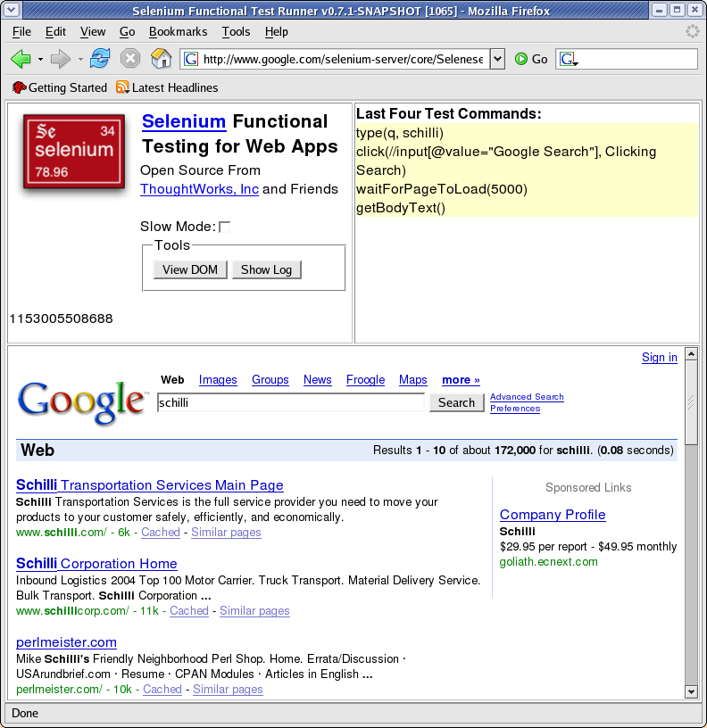Viewport: 707px width, 728px height.
Task: Open the Back history dropdown arrow
Action: tap(40, 60)
